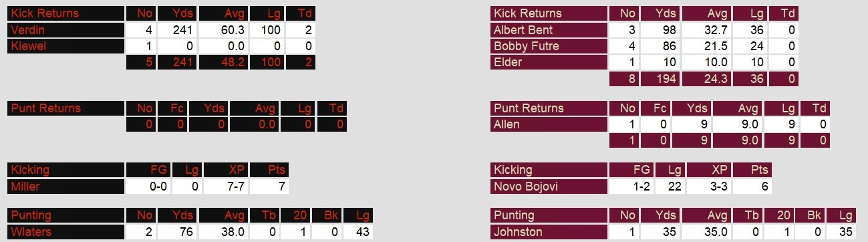Click Verdin's 241 yards cell
This screenshot has height=242, width=868.
click(177, 30)
